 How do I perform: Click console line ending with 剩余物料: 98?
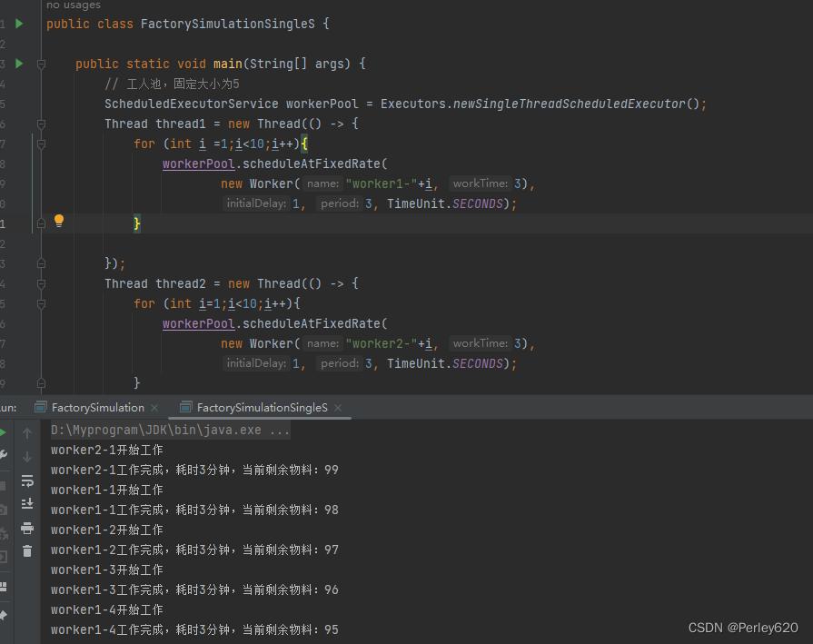point(194,510)
